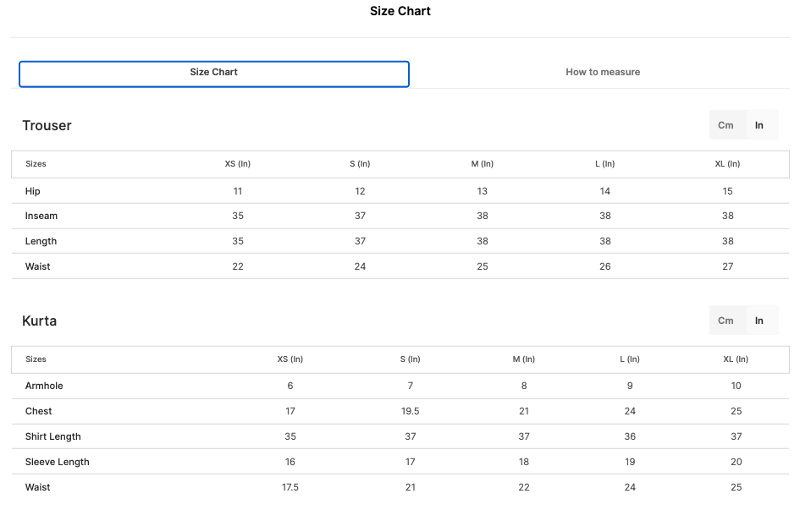Click Kurta L (In) column header
This screenshot has width=800, height=532.
(630, 359)
